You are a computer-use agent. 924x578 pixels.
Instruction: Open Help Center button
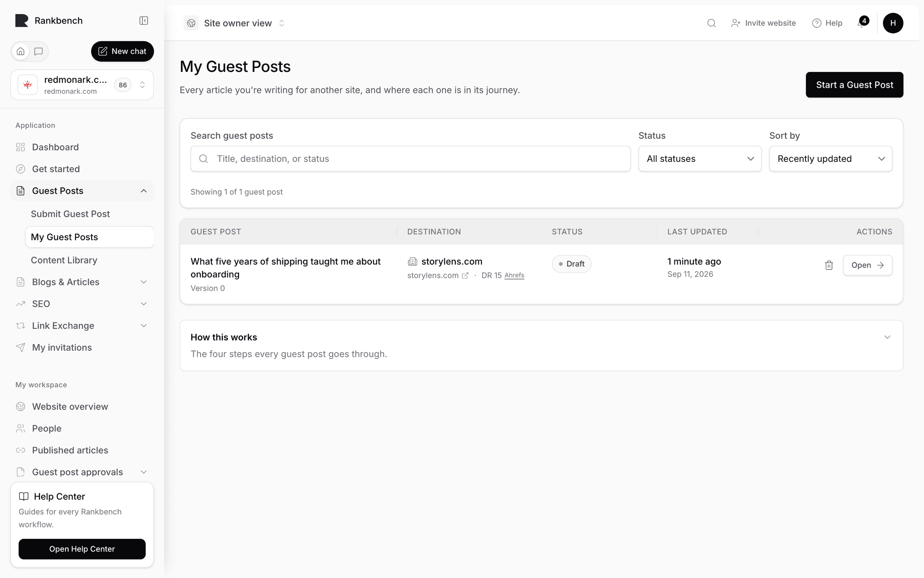[x=82, y=549]
